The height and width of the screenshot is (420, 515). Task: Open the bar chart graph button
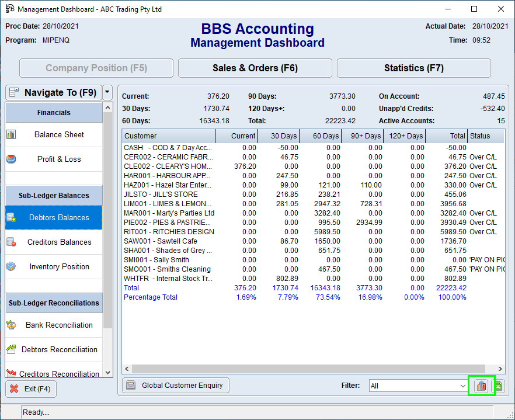[481, 386]
